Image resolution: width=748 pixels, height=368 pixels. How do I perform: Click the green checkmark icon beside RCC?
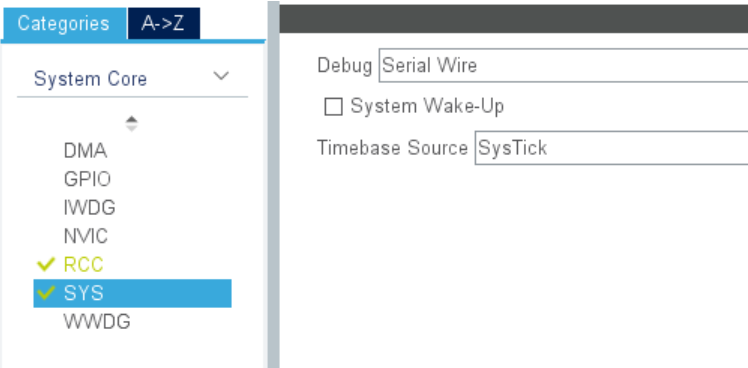click(46, 264)
